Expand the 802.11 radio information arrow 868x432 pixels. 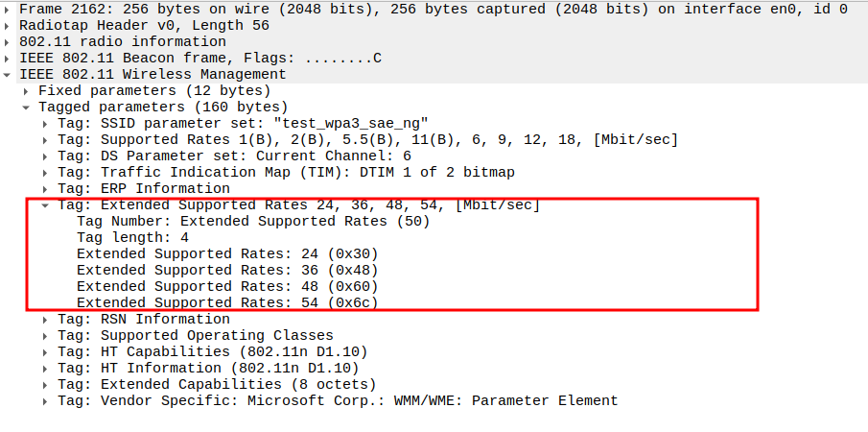click(9, 42)
